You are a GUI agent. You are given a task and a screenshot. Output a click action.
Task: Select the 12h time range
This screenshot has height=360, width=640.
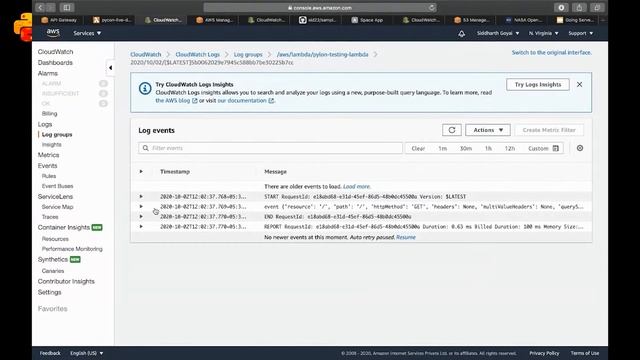tap(510, 148)
